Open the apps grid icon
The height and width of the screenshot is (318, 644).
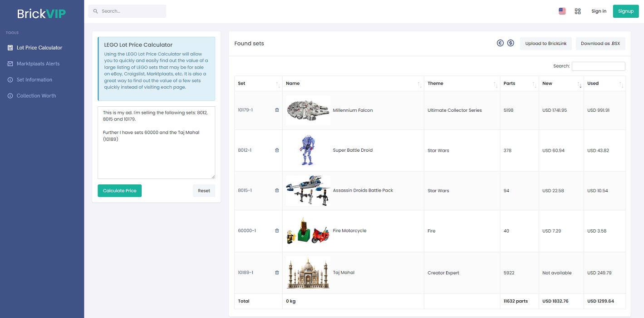(x=578, y=11)
